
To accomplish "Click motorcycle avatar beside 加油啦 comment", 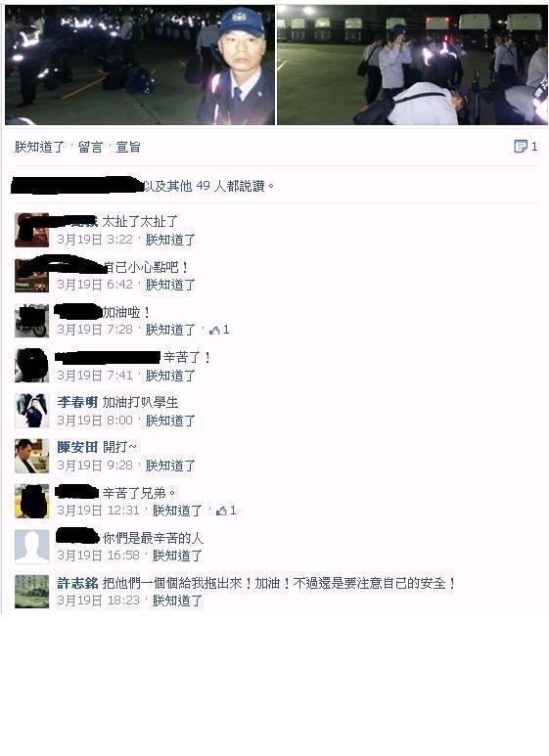I will [32, 321].
